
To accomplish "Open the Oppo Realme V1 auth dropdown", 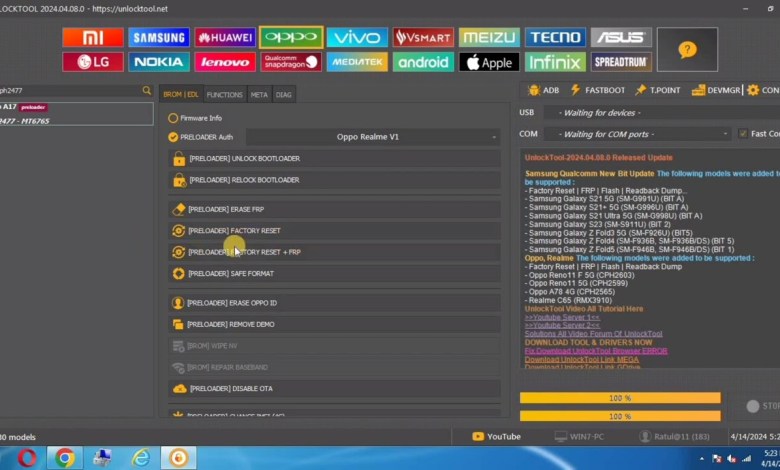I will (x=373, y=137).
